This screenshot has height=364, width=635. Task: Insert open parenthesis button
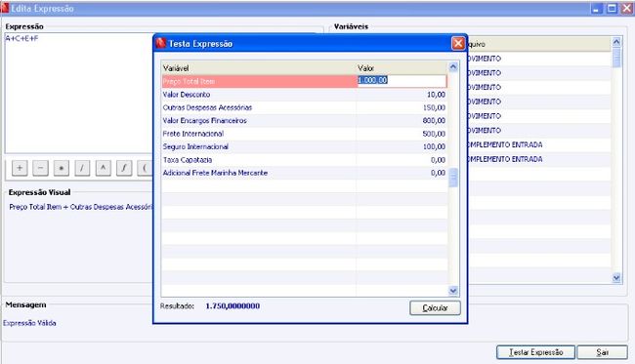[x=145, y=168]
